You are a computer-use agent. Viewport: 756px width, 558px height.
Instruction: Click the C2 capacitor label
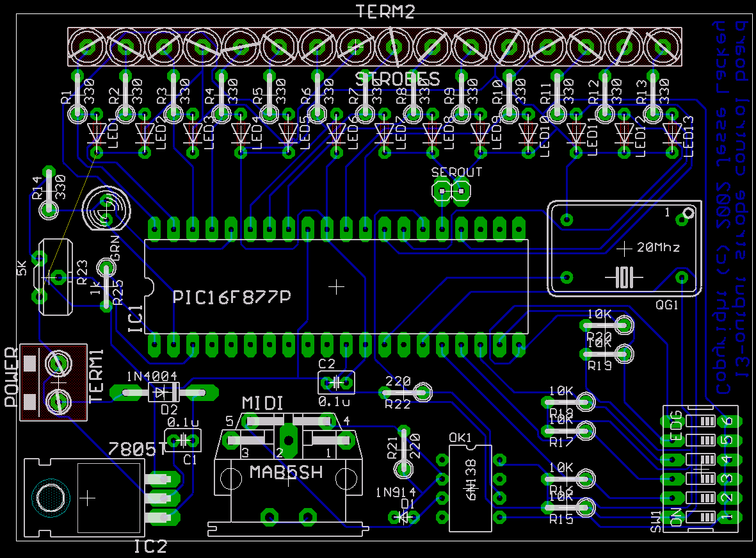pyautogui.click(x=326, y=364)
